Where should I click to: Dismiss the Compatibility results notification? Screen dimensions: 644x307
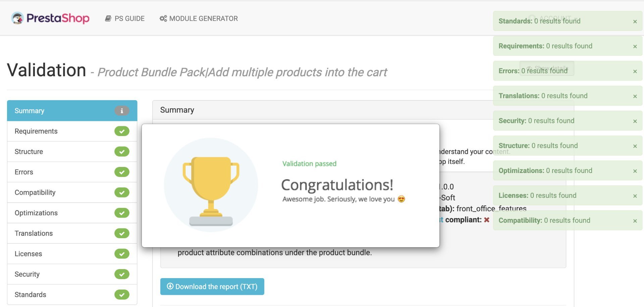pos(635,221)
